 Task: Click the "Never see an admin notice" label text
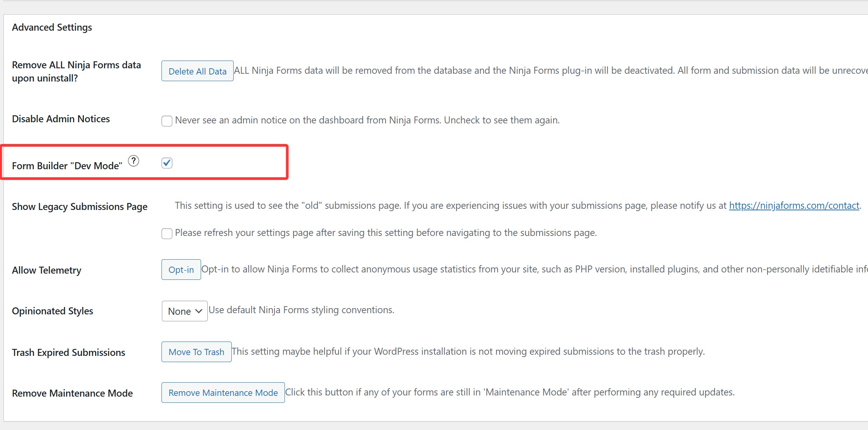click(367, 120)
